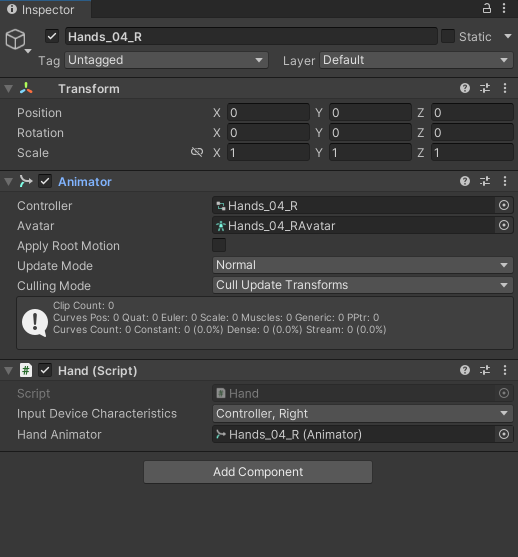Image resolution: width=518 pixels, height=557 pixels.
Task: Open Hand script help reference
Action: coord(465,370)
